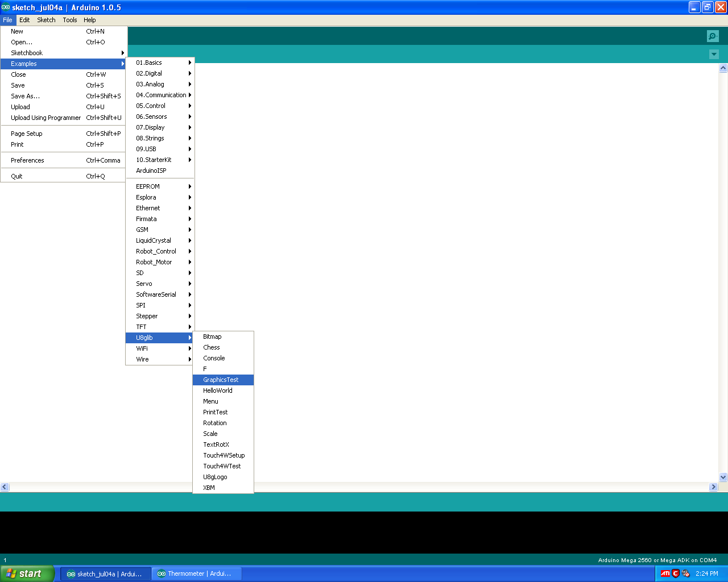Screen dimensions: 728x582
Task: Choose Save As... in File menu
Action: (64, 96)
